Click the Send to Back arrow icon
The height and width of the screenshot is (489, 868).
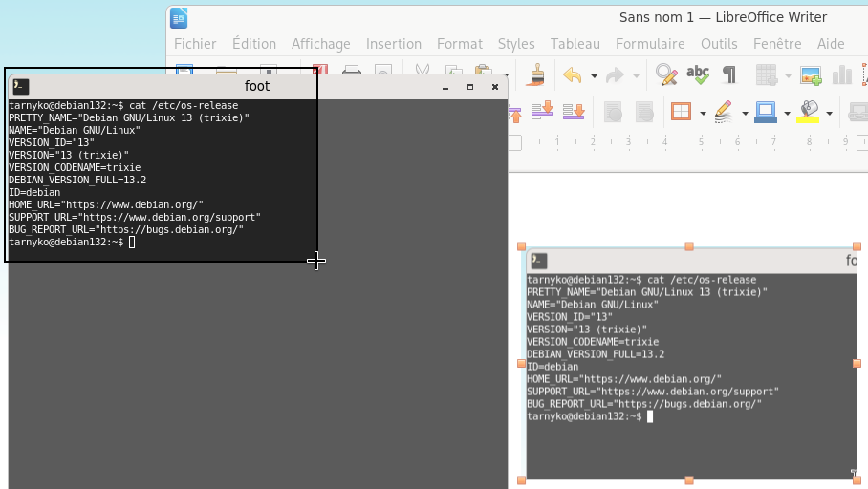574,112
